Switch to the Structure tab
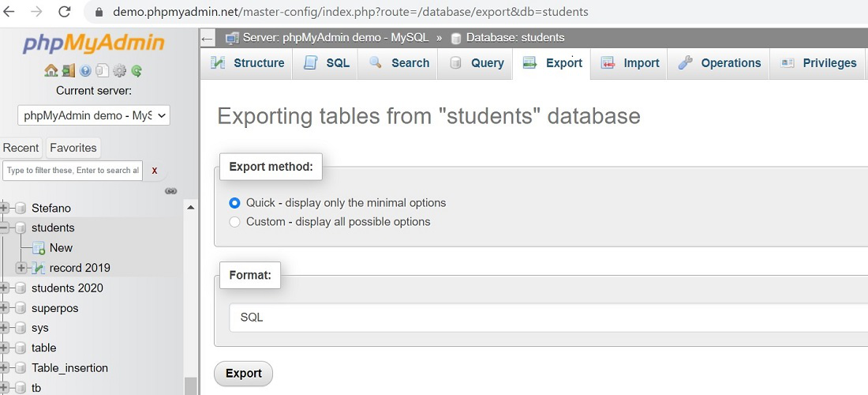This screenshot has width=868, height=395. click(x=248, y=63)
